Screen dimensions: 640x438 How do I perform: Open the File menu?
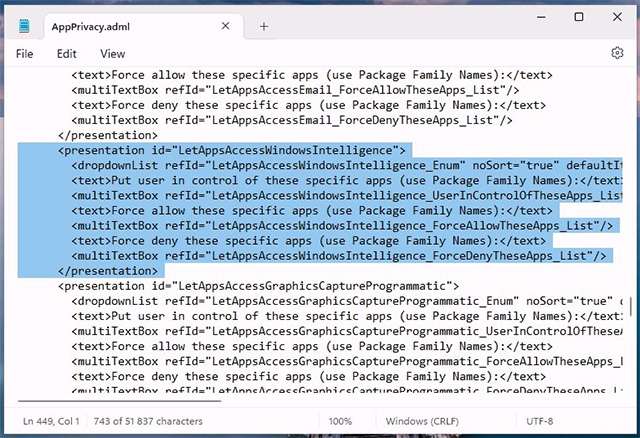click(24, 53)
